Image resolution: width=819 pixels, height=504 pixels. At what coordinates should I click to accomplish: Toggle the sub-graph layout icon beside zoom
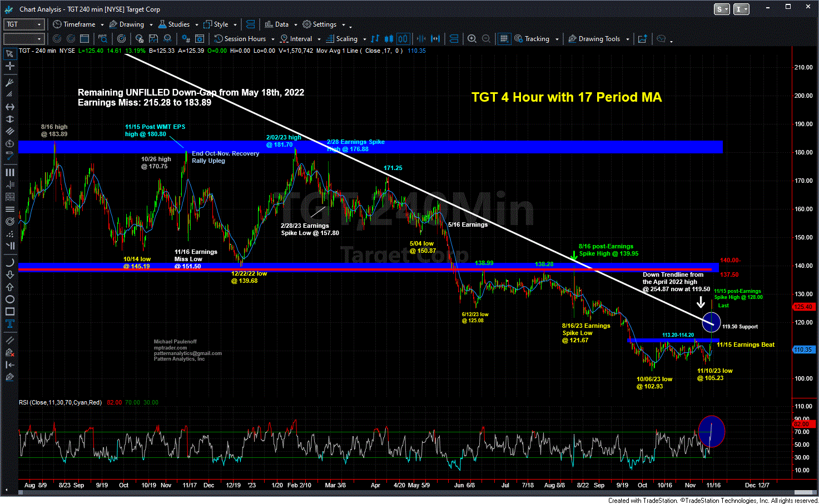click(454, 38)
